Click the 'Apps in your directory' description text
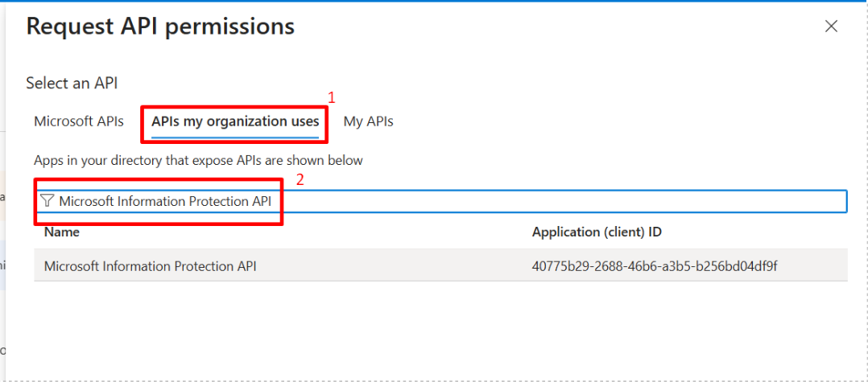Screen dimensions: 868x382 point(198,161)
